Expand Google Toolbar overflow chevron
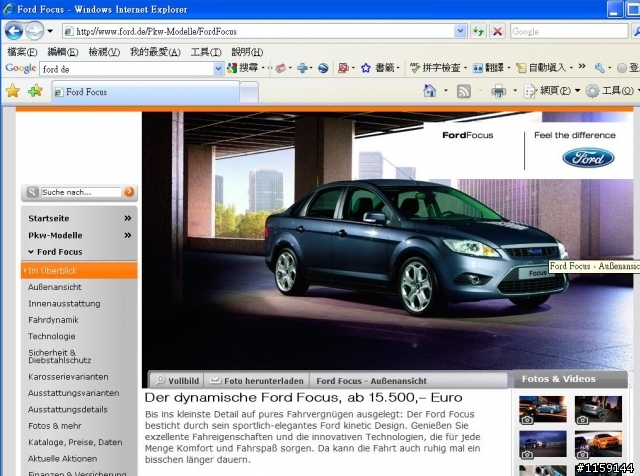The image size is (640, 476). click(582, 66)
